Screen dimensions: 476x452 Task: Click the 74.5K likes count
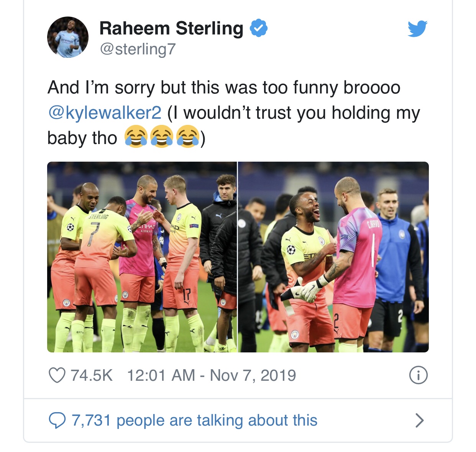click(x=92, y=375)
